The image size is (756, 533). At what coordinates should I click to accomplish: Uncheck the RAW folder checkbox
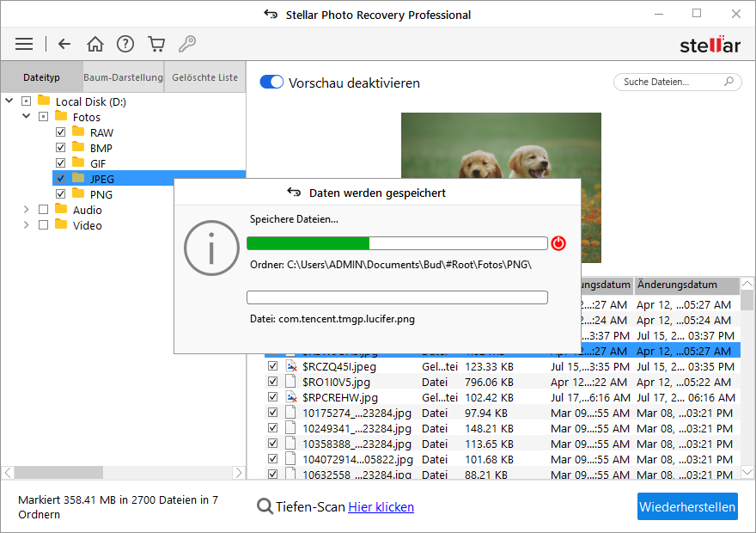pyautogui.click(x=60, y=132)
